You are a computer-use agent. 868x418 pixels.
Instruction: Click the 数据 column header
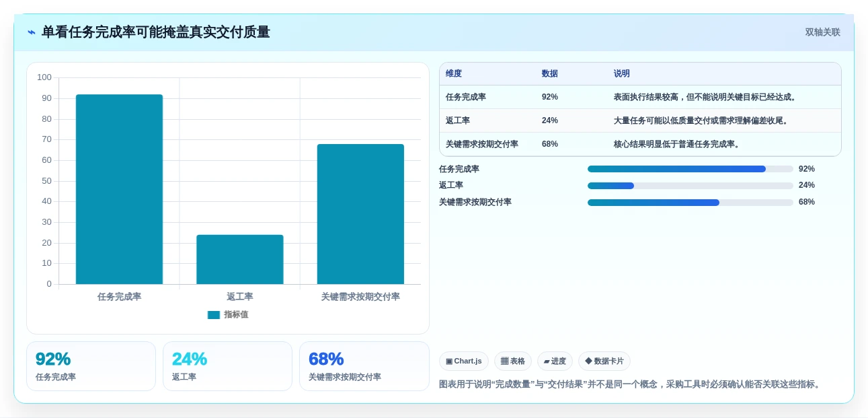pyautogui.click(x=550, y=74)
